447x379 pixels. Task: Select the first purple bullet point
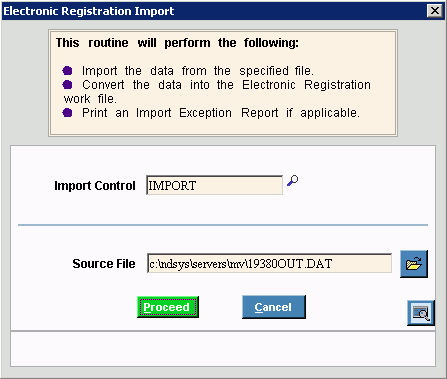point(67,71)
